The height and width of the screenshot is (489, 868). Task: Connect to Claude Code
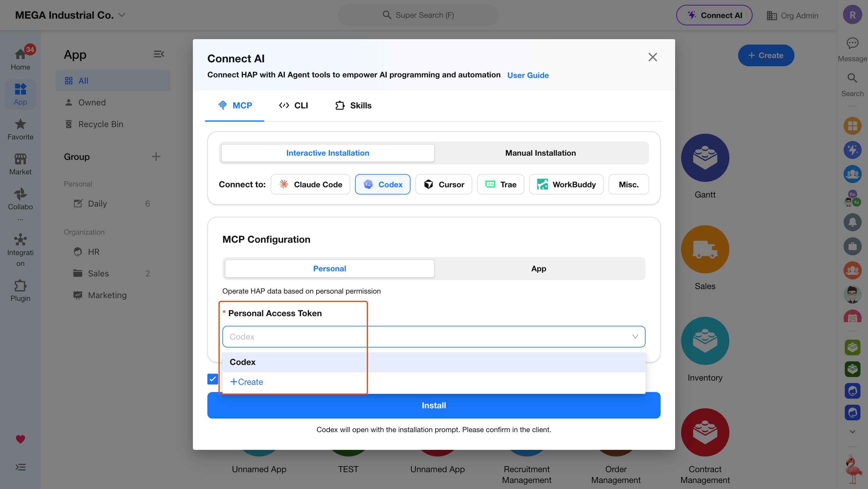point(310,184)
